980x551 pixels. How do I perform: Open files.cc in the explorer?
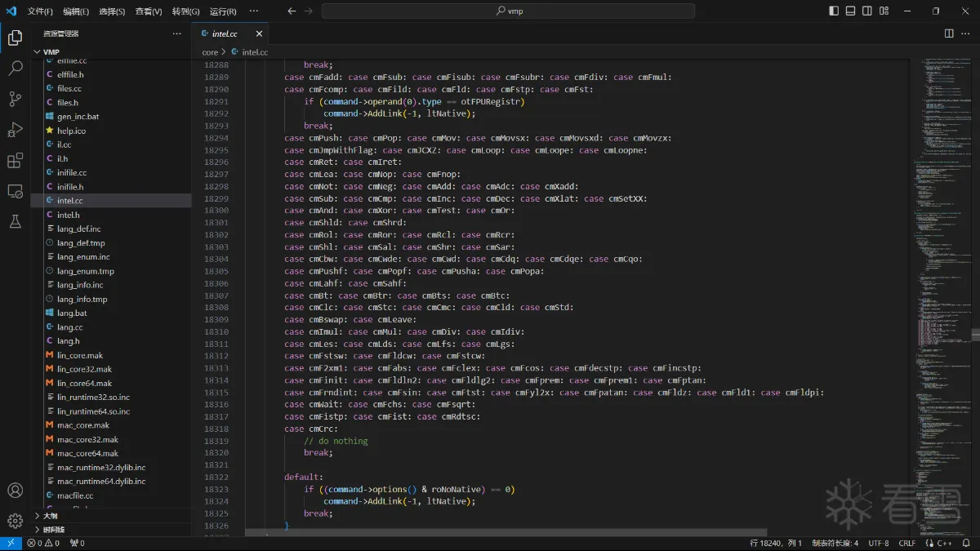point(111,88)
